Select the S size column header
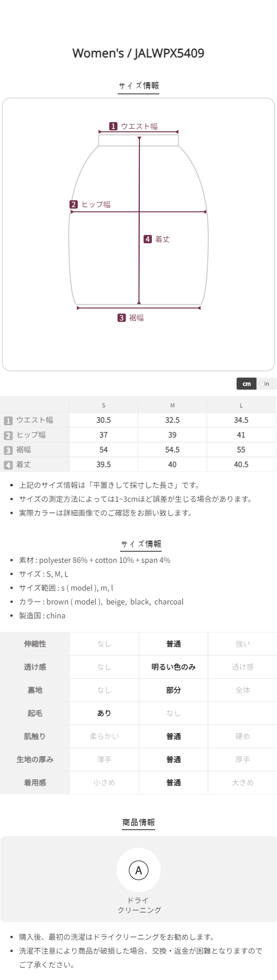The height and width of the screenshot is (980, 277). tap(103, 405)
